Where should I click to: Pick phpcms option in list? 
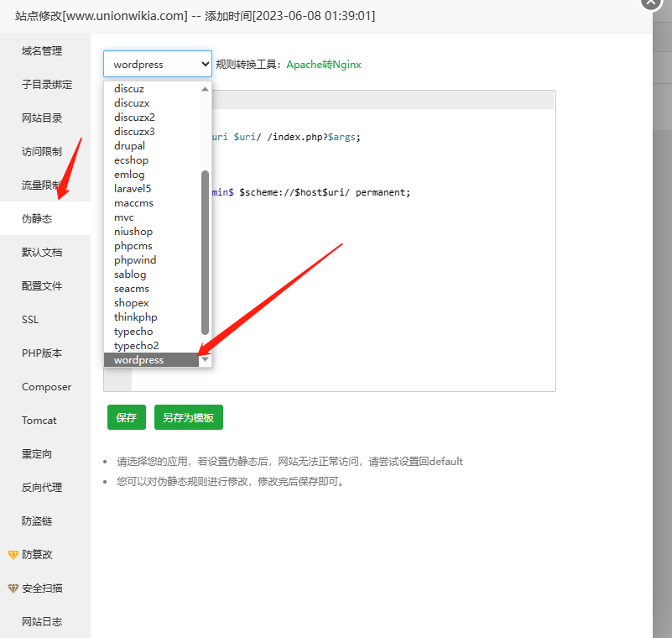click(x=152, y=246)
